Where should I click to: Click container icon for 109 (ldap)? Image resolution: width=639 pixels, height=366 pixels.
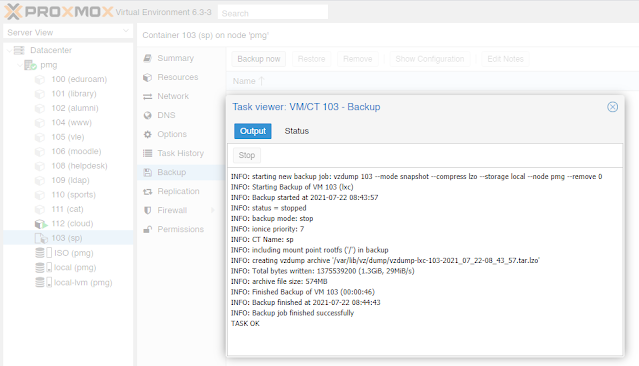tap(40, 180)
